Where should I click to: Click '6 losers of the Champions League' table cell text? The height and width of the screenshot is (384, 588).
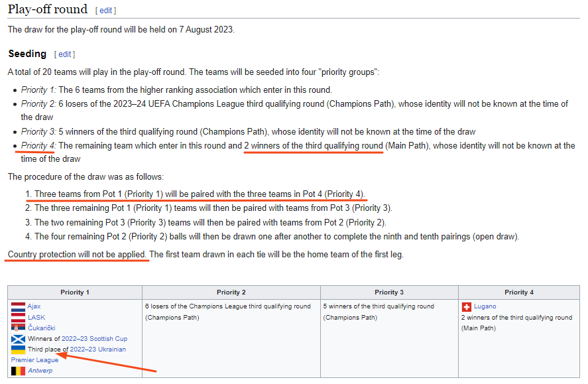pyautogui.click(x=227, y=312)
